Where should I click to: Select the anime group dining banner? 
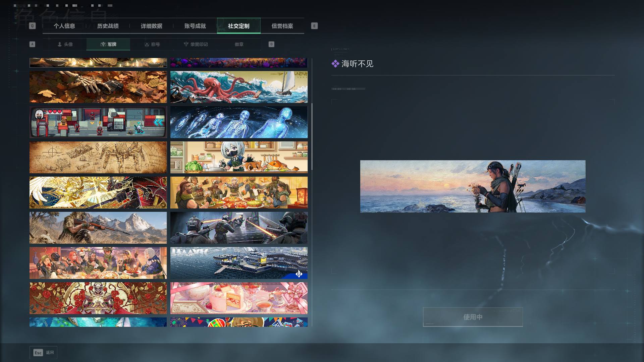click(x=98, y=263)
